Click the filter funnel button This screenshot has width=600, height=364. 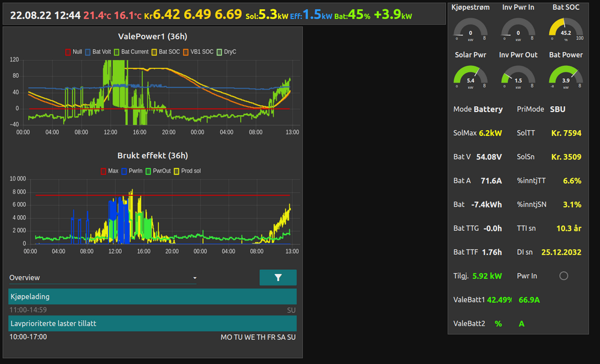[278, 278]
